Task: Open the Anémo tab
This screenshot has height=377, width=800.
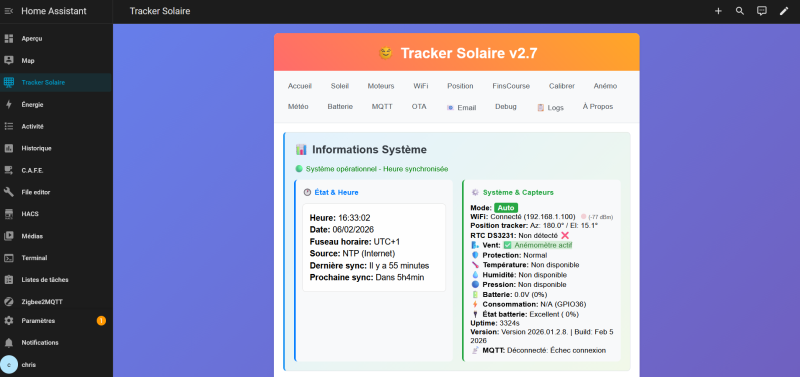Action: coord(605,86)
